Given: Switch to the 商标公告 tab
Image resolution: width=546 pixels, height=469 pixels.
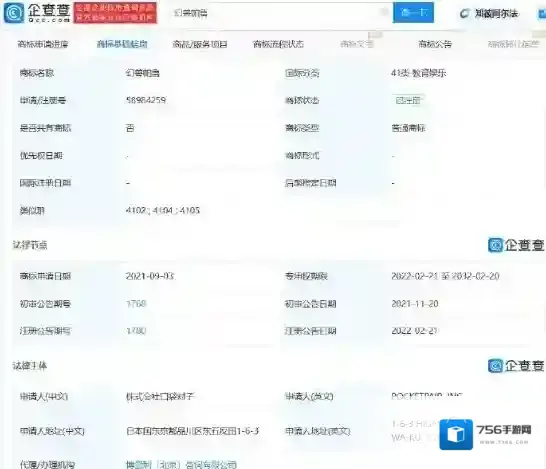Looking at the screenshot, I should pos(435,44).
